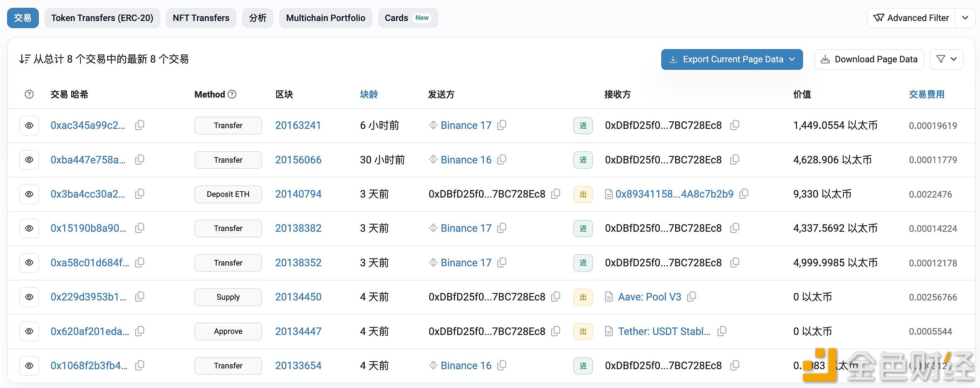Switch to 交易 tab
This screenshot has width=980, height=388.
23,18
